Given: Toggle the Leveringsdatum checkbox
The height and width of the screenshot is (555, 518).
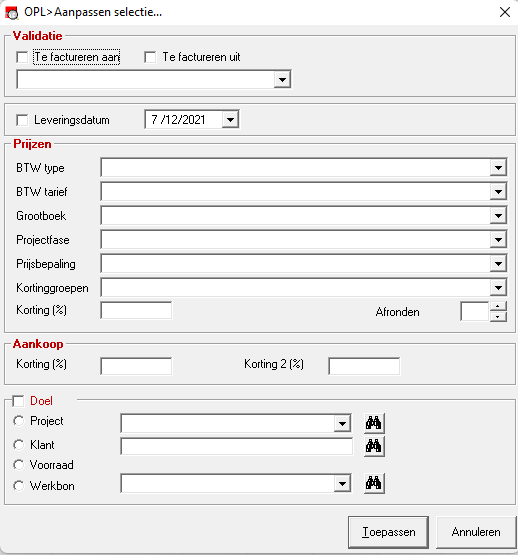Looking at the screenshot, I should tap(22, 120).
